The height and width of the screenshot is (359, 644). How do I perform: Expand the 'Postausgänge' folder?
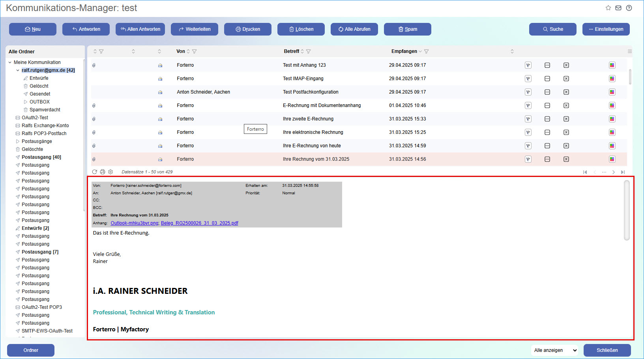tap(17, 141)
